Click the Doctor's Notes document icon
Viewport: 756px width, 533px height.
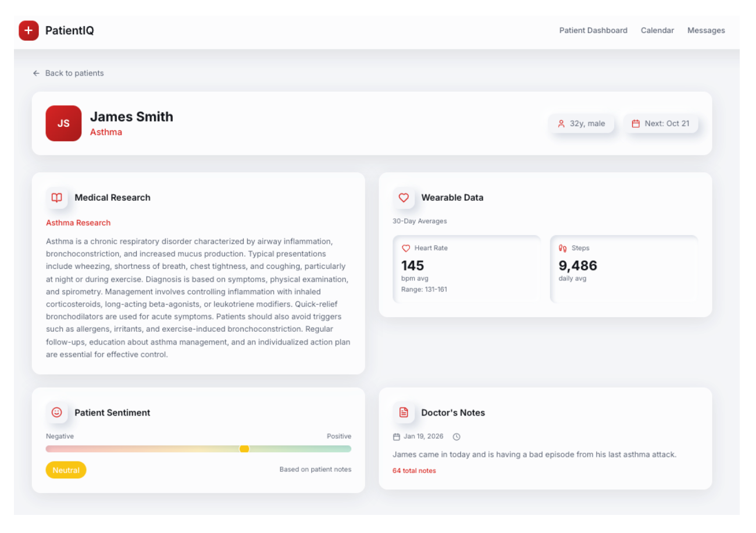404,413
